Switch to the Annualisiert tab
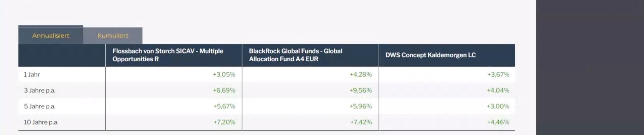This screenshot has height=135, width=644. coord(51,36)
